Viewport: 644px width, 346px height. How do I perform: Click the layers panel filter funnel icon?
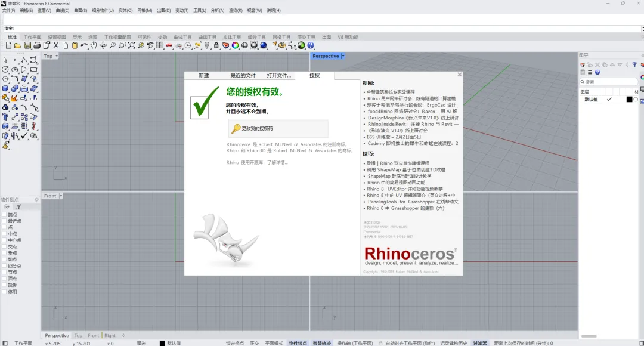[634, 65]
